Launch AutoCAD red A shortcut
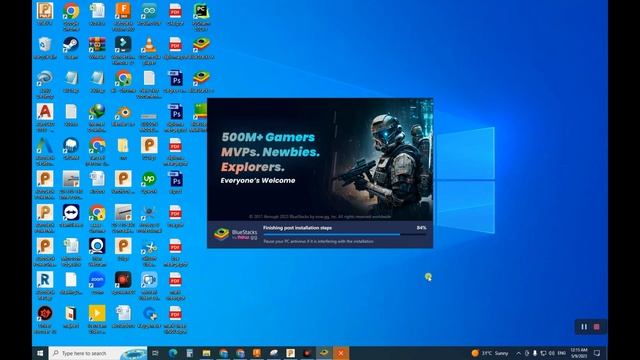Screen dimensions: 640x360 pyautogui.click(x=45, y=117)
